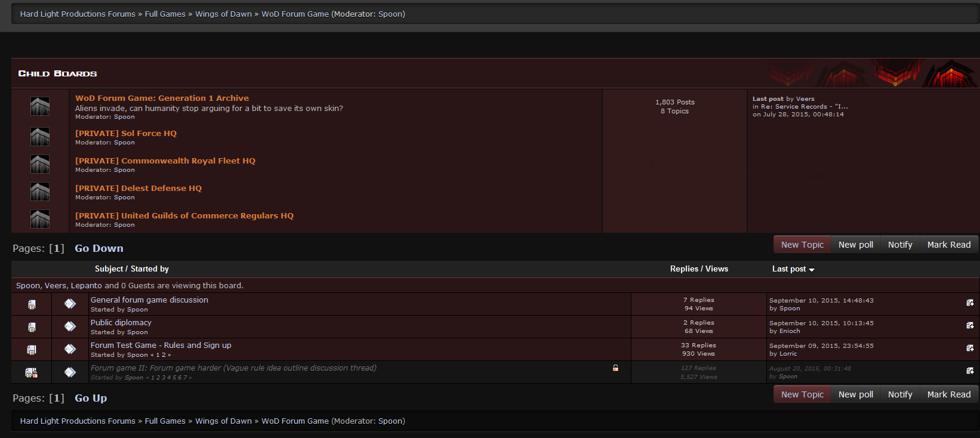Open the top New Topic tab
Screen dimensions: 980x438
802,245
